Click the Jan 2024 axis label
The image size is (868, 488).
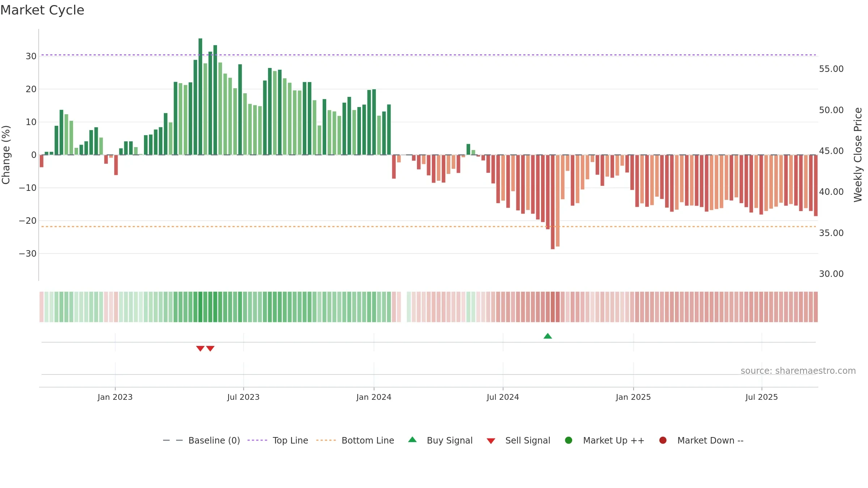pyautogui.click(x=374, y=397)
